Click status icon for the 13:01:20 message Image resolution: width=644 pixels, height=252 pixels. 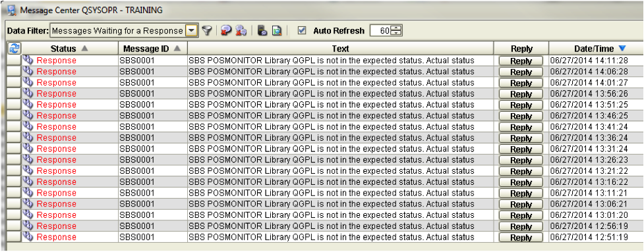pos(28,214)
